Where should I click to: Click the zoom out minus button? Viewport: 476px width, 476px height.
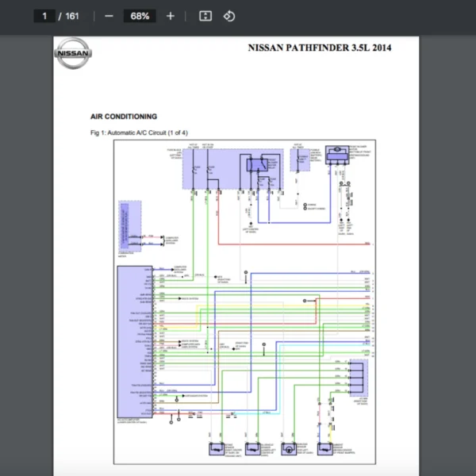point(109,16)
